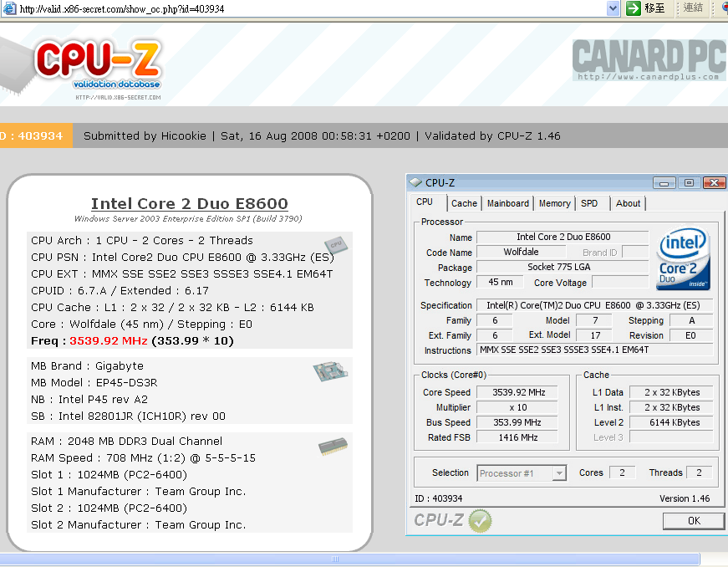Click the OK button in CPU-Z
Image resolution: width=728 pixels, height=567 pixels.
pyautogui.click(x=694, y=521)
